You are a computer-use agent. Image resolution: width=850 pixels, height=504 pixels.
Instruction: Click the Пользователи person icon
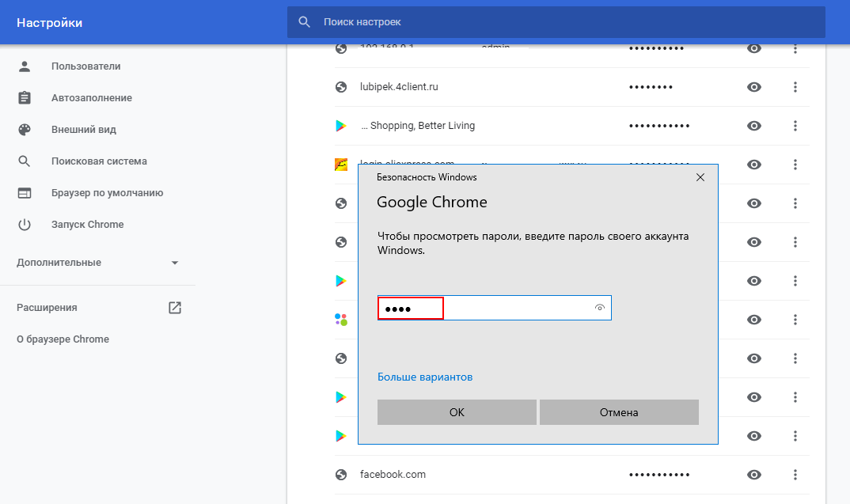[25, 66]
